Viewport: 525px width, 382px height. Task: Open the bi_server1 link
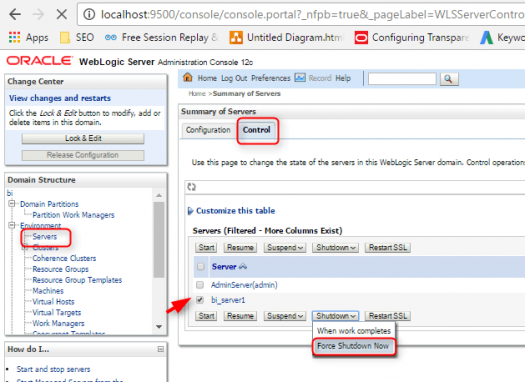(228, 300)
